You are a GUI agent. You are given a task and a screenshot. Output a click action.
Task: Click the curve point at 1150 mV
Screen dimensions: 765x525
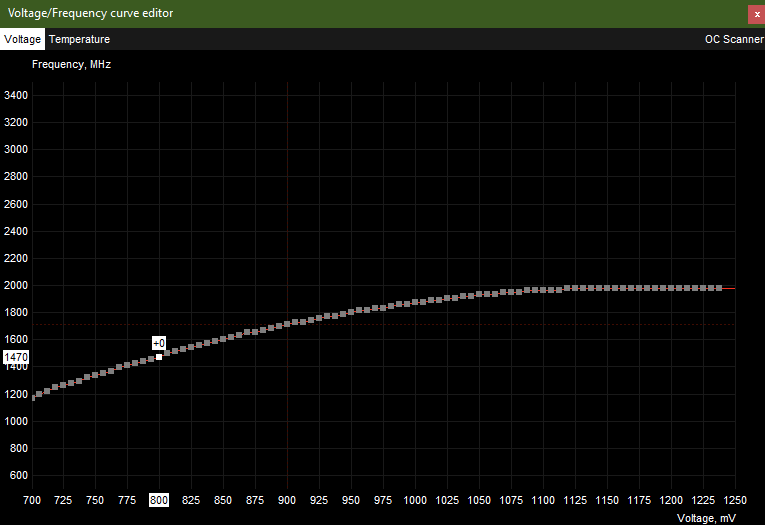607,288
